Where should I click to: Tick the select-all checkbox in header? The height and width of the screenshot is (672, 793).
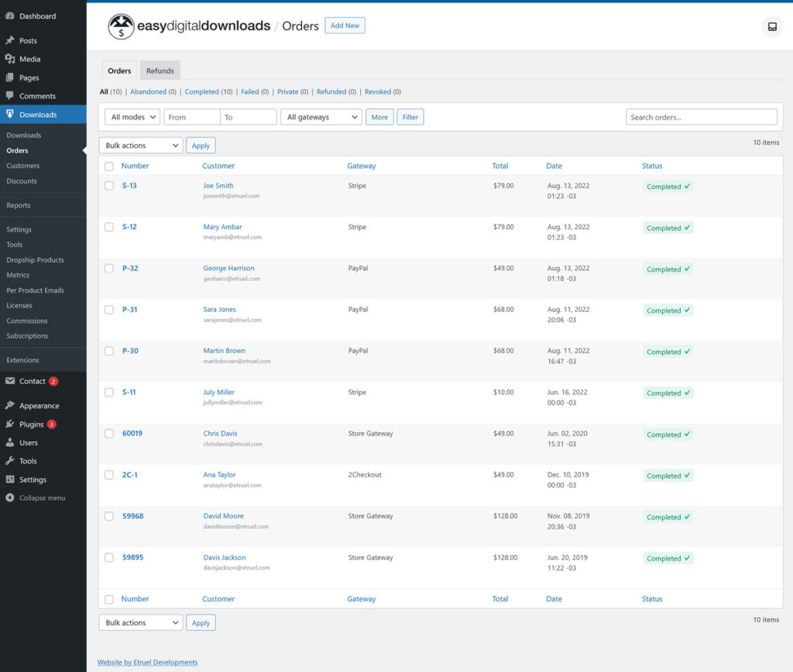coord(108,166)
